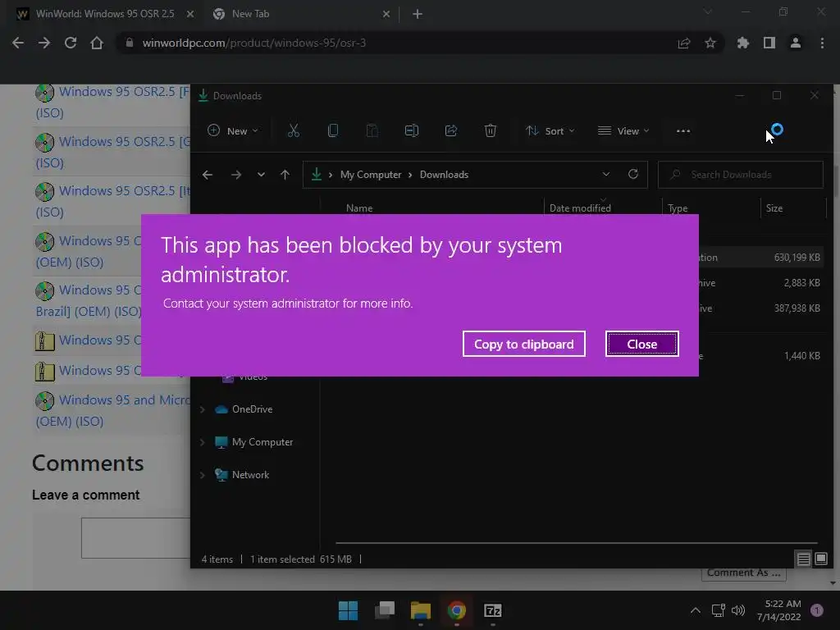The image size is (840, 630).
Task: Click the Cut scissors icon in Downloads toolbar
Action: pyautogui.click(x=293, y=130)
